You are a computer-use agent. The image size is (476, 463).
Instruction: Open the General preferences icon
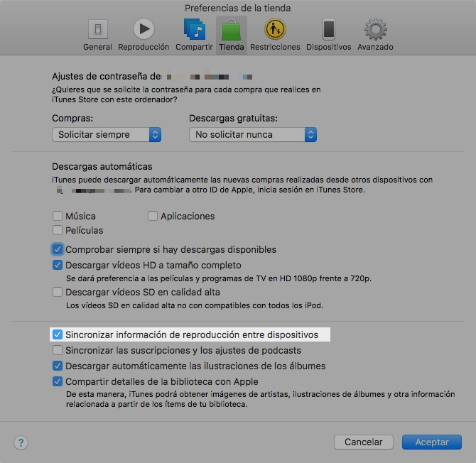(x=98, y=29)
